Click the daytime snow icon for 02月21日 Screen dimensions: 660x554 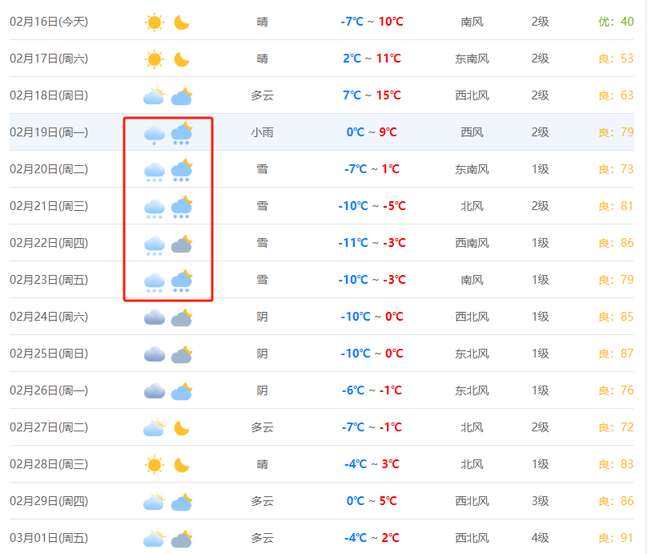[154, 207]
